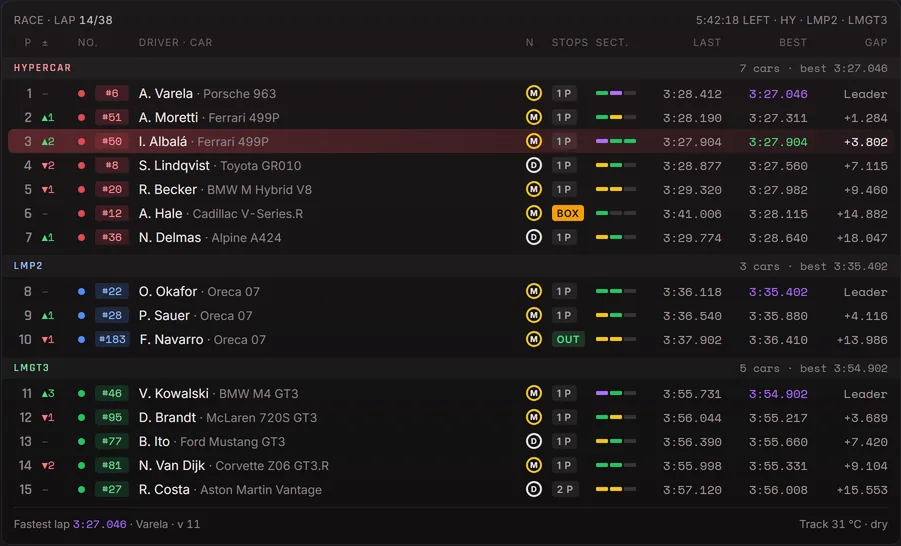901x546 pixels.
Task: Click the sector bars for A. Varela
Action: tap(616, 93)
